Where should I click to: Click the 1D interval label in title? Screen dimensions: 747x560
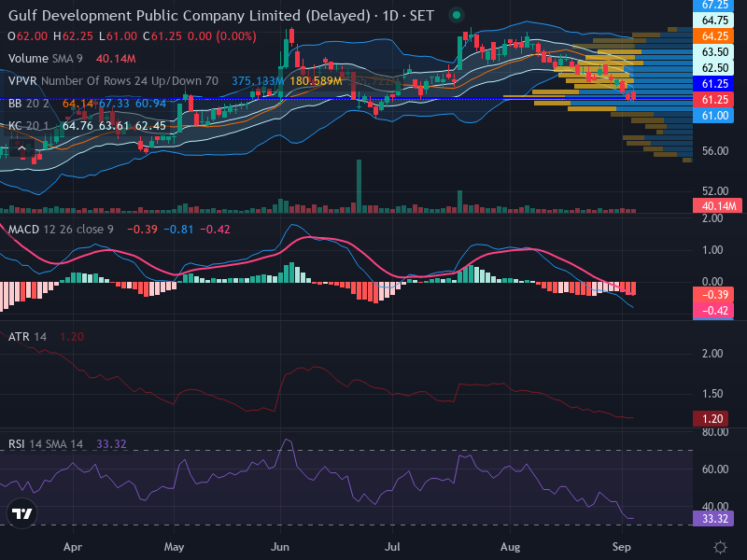click(x=390, y=16)
